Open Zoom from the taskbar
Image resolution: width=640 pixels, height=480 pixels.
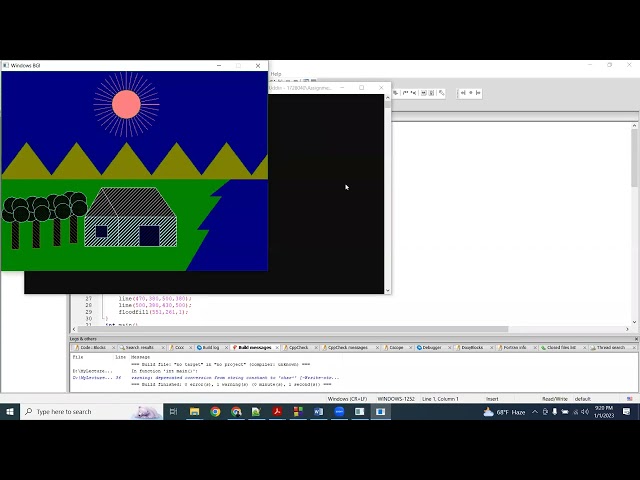coord(339,412)
